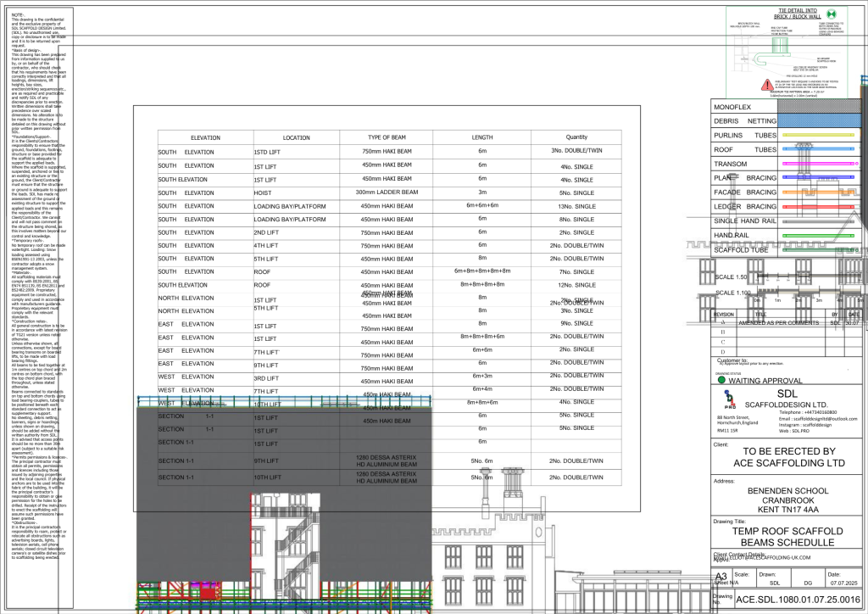Click the TEMP ROOF SCAFFOLD drawing title
Screen dimensions: 868x614
tap(787, 531)
